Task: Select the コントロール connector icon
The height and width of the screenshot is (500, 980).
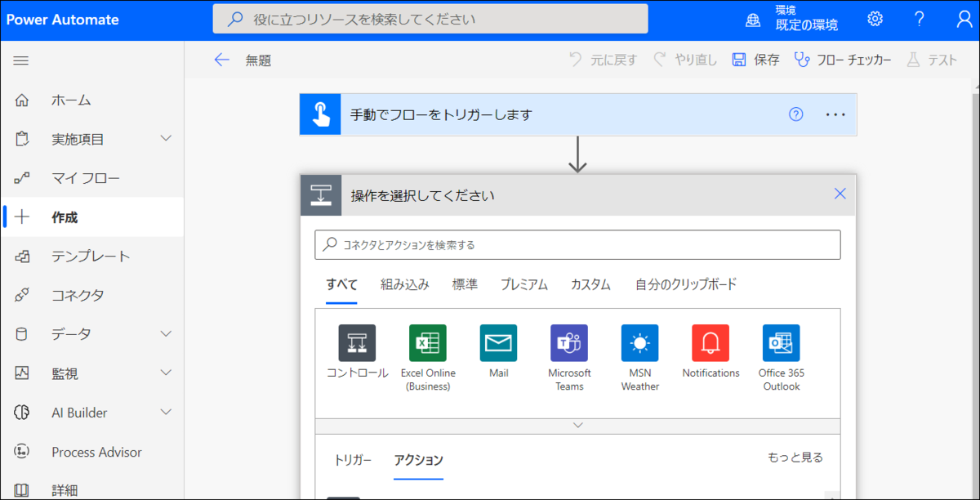Action: point(357,343)
